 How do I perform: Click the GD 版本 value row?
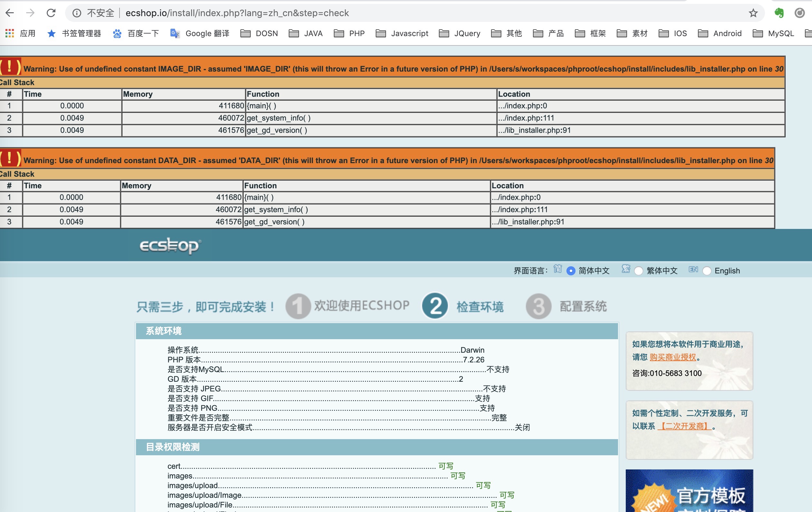point(315,379)
